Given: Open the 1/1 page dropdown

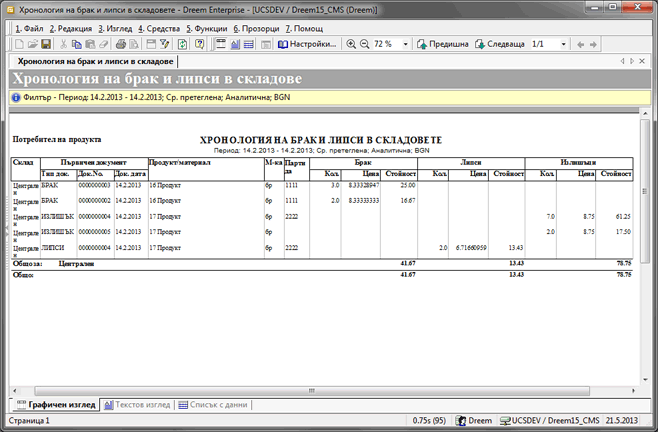Looking at the screenshot, I should coord(564,44).
